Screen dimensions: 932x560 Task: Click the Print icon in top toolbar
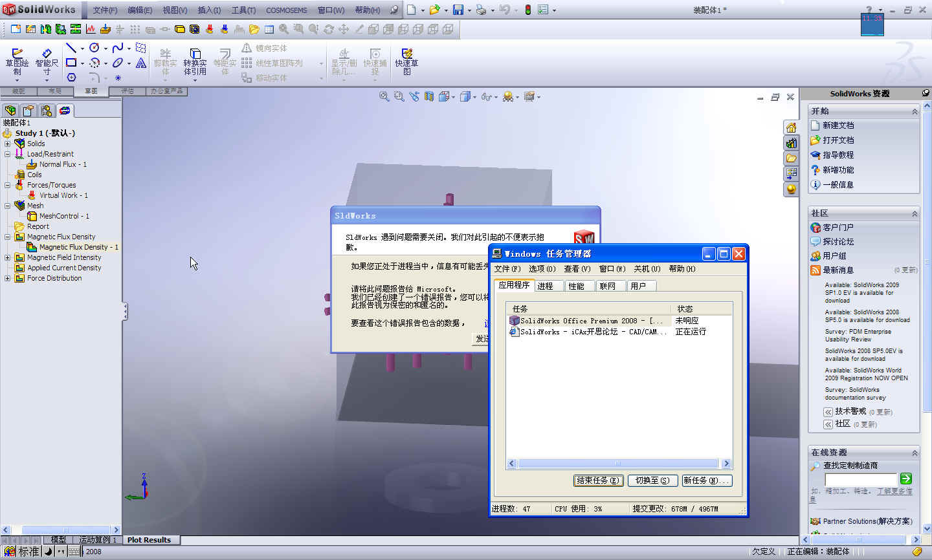[x=481, y=10]
